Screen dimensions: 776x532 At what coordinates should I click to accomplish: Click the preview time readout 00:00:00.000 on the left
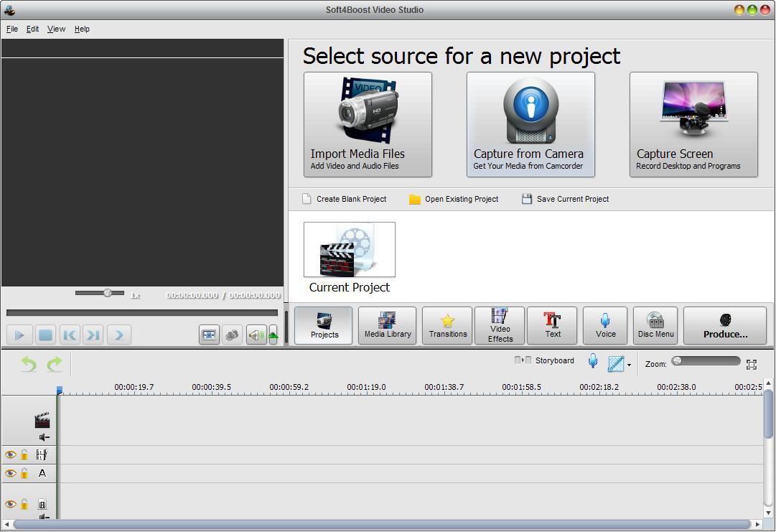click(x=192, y=295)
